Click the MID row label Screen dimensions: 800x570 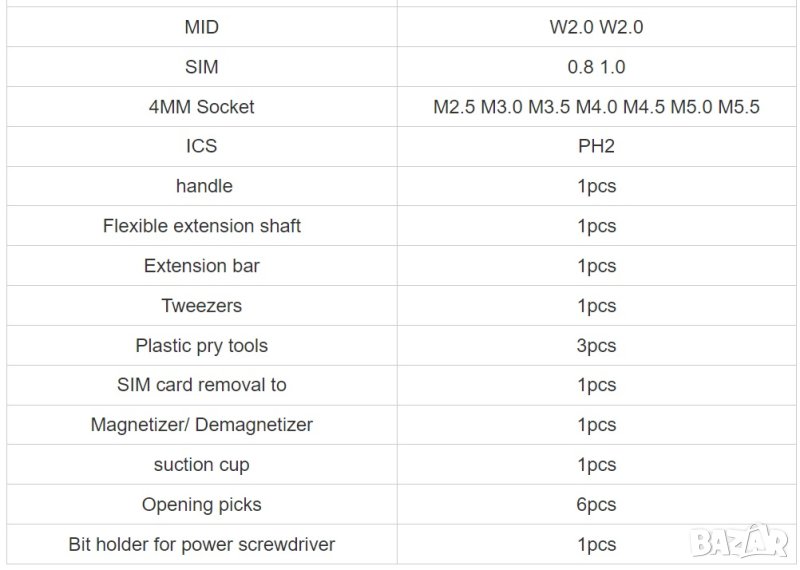coord(202,27)
